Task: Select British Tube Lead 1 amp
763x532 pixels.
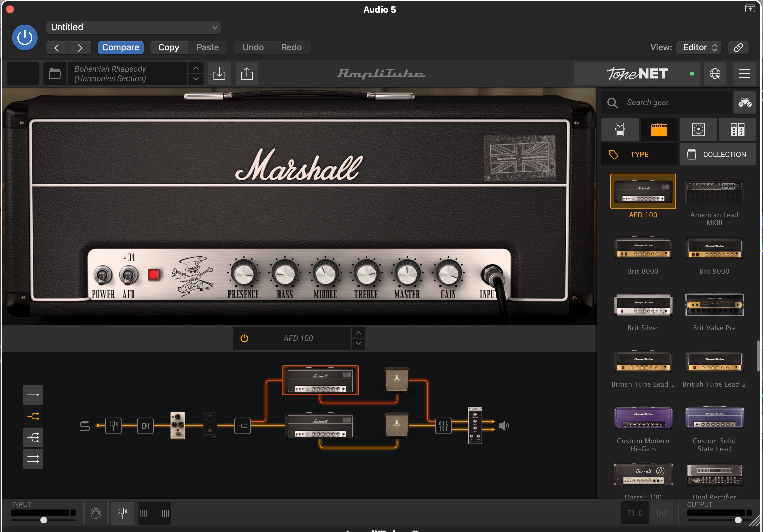Action: [643, 362]
